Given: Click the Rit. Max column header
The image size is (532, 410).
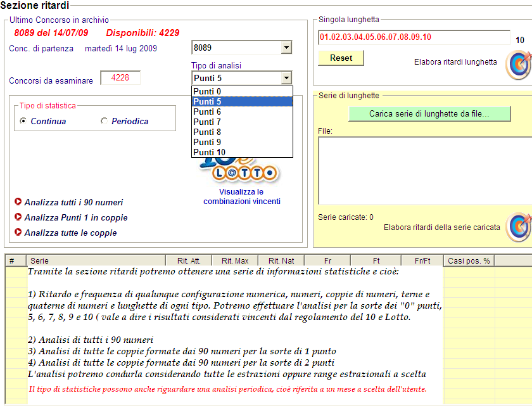Looking at the screenshot, I should [x=235, y=260].
